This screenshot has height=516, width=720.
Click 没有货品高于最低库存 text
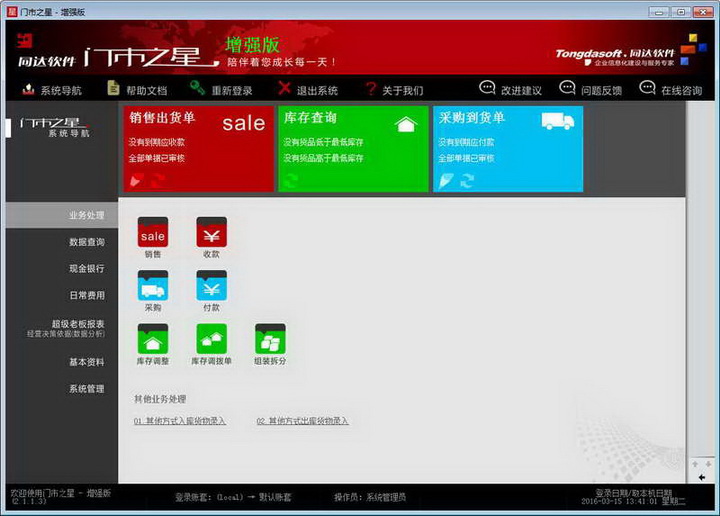point(323,158)
